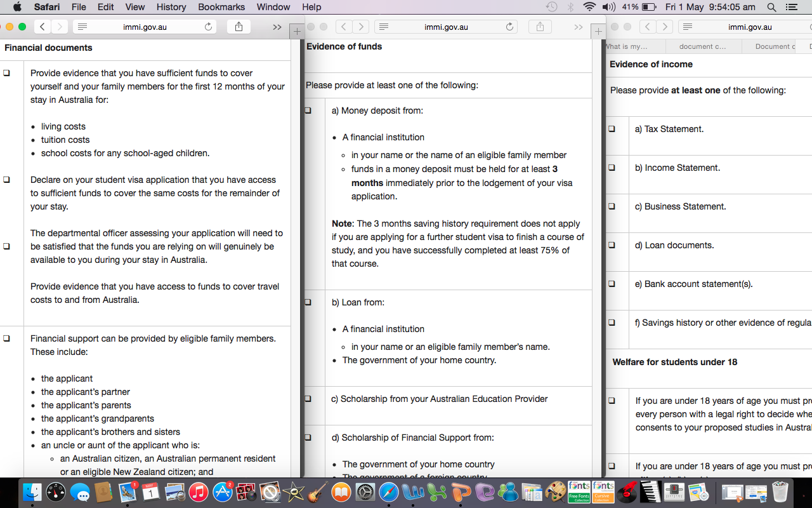Click the Wi-Fi status icon in the menu bar

[x=589, y=7]
